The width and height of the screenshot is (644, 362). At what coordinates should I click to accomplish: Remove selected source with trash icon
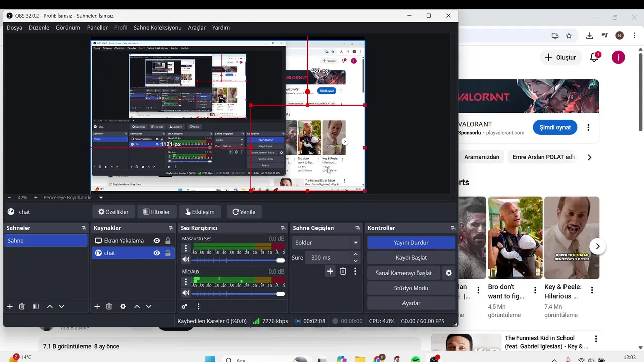(109, 306)
